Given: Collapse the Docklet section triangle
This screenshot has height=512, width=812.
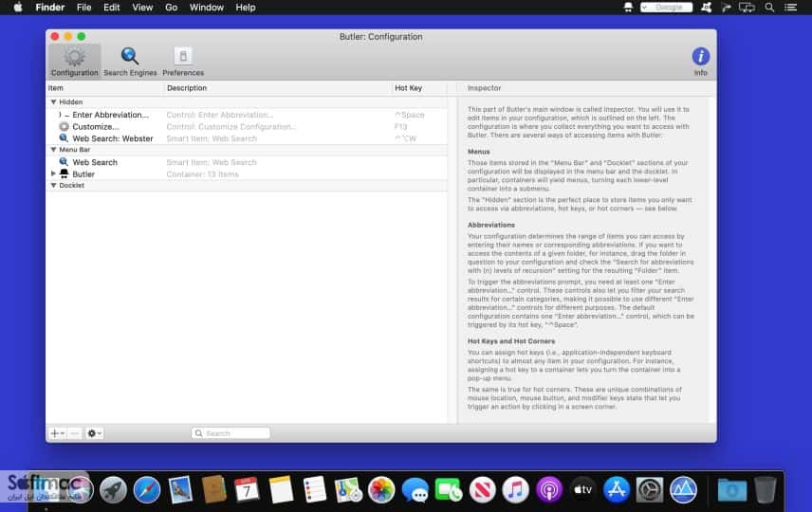Looking at the screenshot, I should click(53, 185).
